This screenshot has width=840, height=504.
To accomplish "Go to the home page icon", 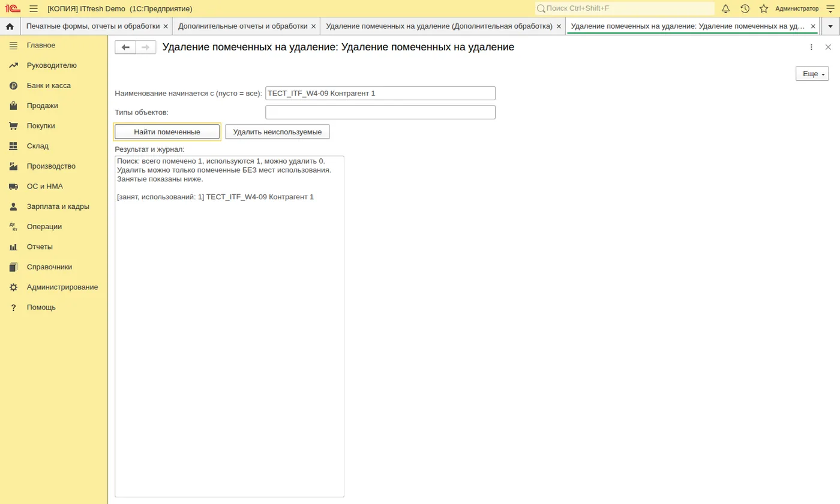I will (10, 26).
